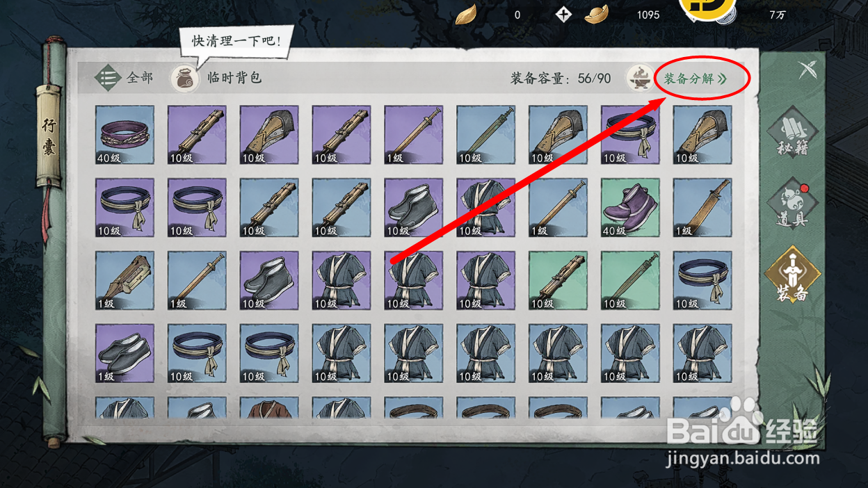Close the inventory with crossed swords icon
This screenshot has width=868, height=488.
point(807,70)
